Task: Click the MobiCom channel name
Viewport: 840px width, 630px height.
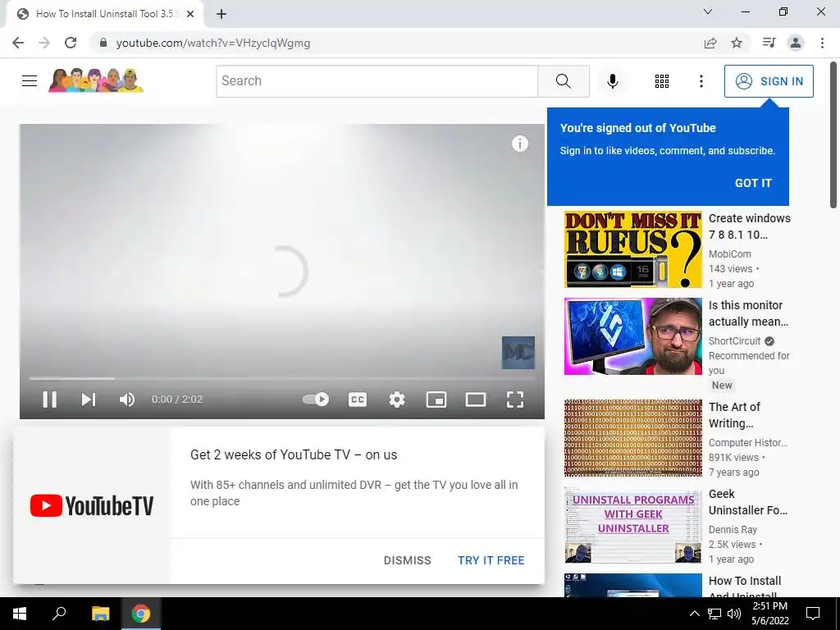Action: click(729, 254)
